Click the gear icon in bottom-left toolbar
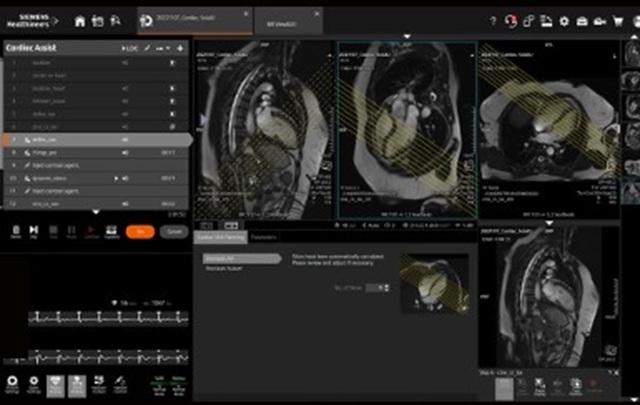The width and height of the screenshot is (640, 405). [x=34, y=384]
